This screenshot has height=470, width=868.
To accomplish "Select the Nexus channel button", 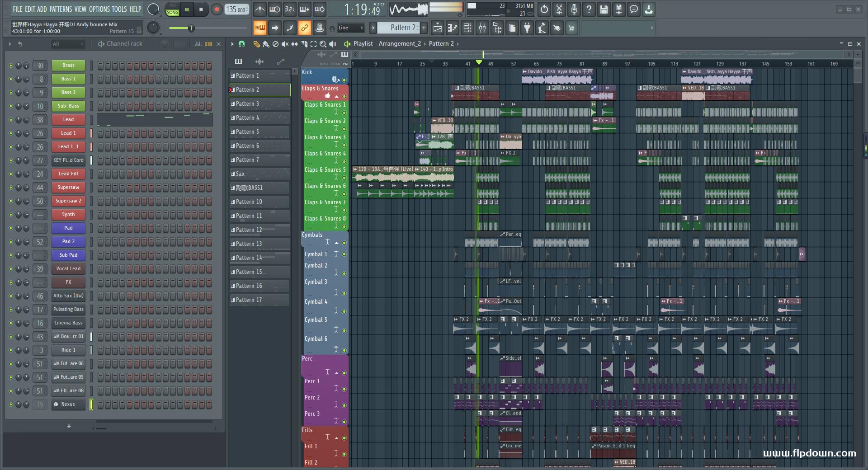I will pos(68,404).
